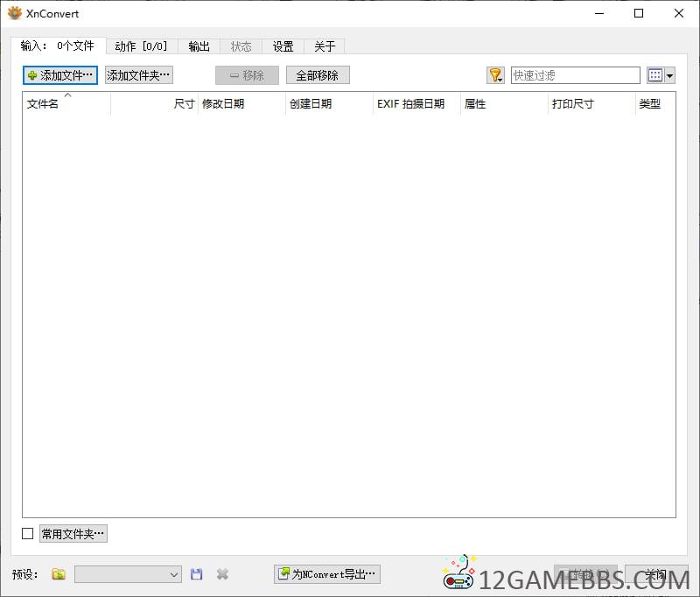The width and height of the screenshot is (700, 597).
Task: Sort by the 尺寸 column header
Action: pyautogui.click(x=154, y=103)
